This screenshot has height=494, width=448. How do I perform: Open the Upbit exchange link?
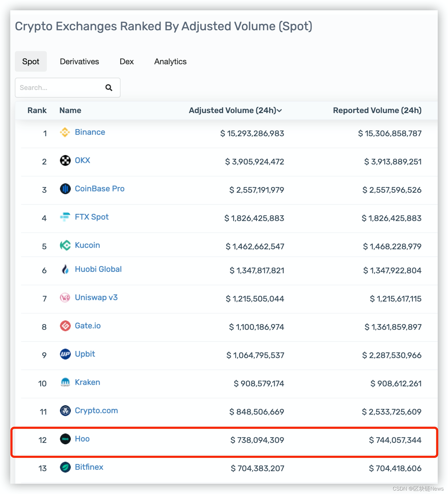(x=85, y=354)
